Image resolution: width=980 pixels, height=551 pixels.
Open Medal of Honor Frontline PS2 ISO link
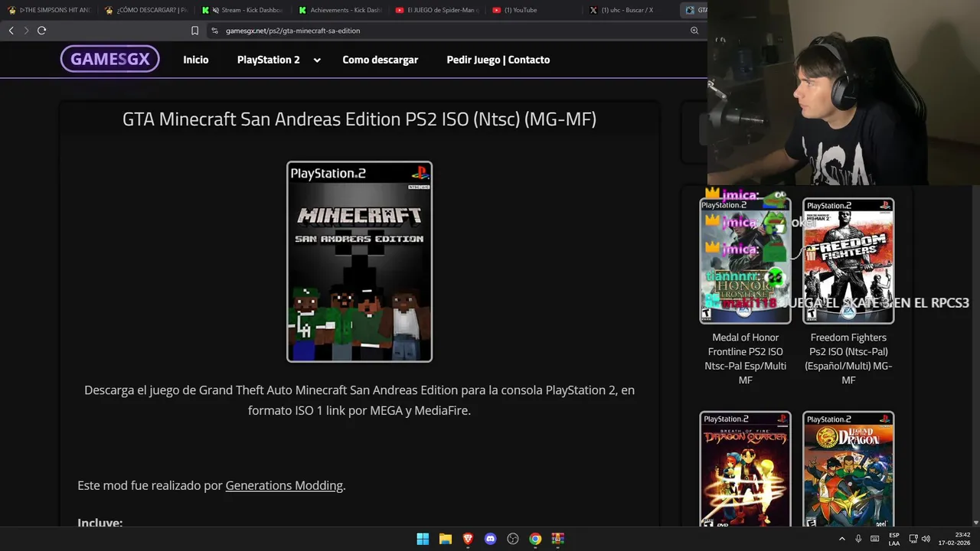(x=746, y=358)
